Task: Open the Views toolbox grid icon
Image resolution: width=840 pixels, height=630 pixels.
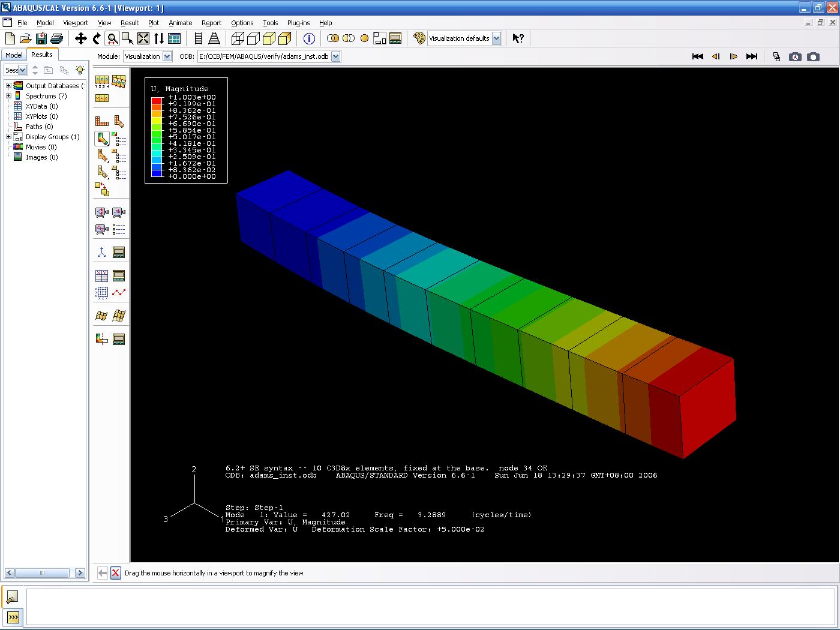Action: click(x=175, y=39)
